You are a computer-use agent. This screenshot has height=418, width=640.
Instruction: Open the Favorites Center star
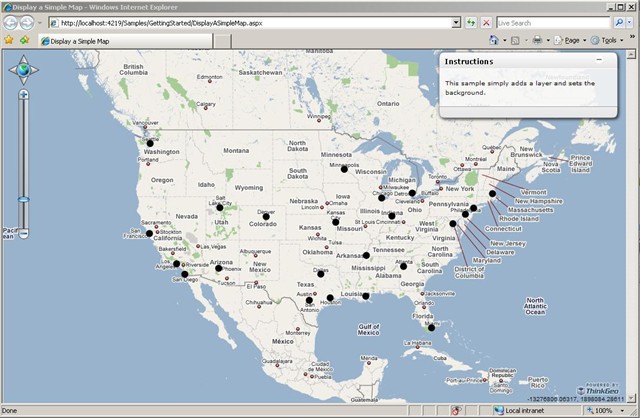pos(9,40)
